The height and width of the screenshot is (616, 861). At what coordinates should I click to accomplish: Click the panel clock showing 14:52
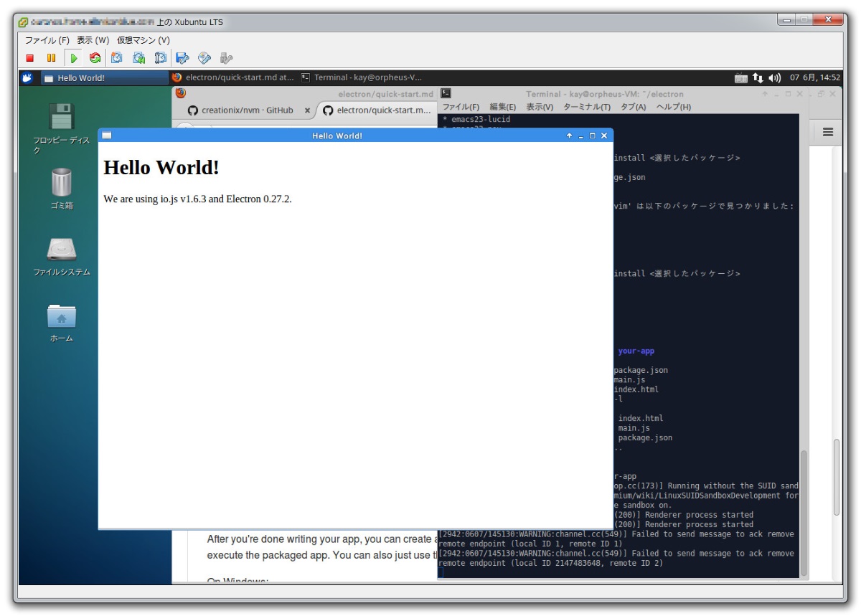[815, 77]
